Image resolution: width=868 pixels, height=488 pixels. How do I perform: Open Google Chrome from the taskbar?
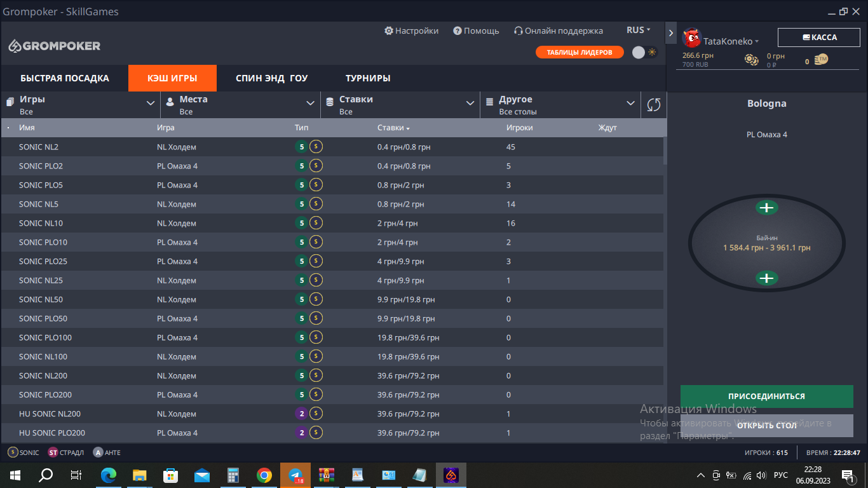coord(264,475)
